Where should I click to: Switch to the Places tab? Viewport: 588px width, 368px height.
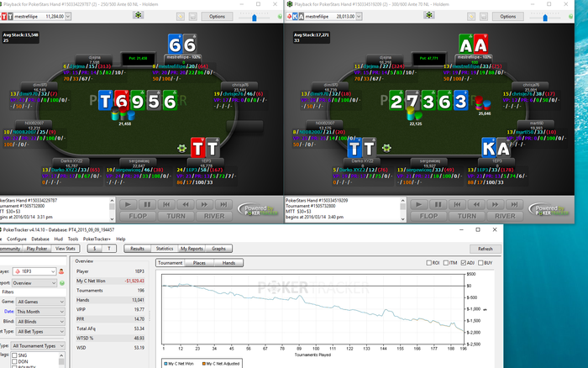pyautogui.click(x=199, y=263)
